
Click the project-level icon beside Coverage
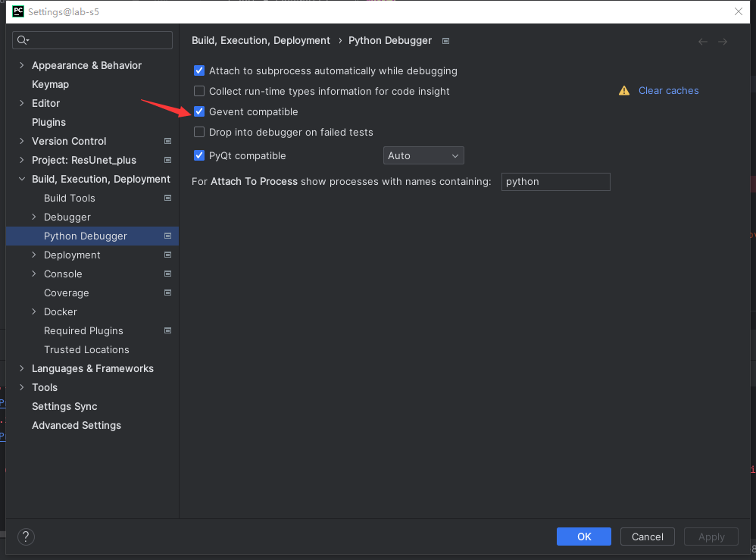tap(167, 293)
